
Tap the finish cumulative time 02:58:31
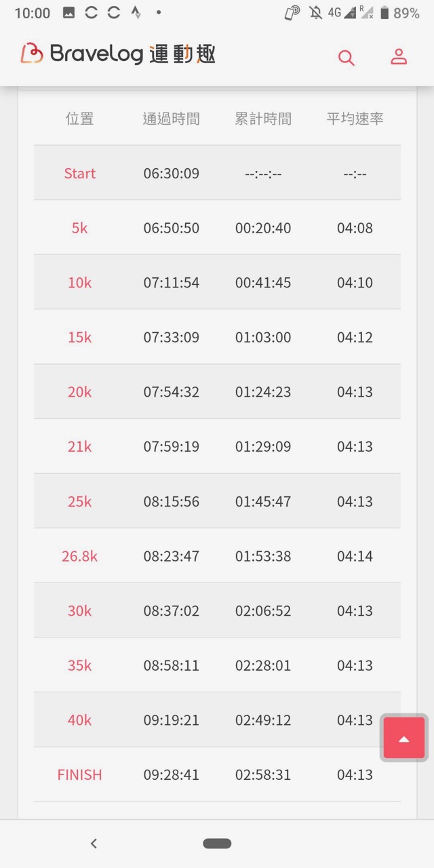tap(263, 774)
